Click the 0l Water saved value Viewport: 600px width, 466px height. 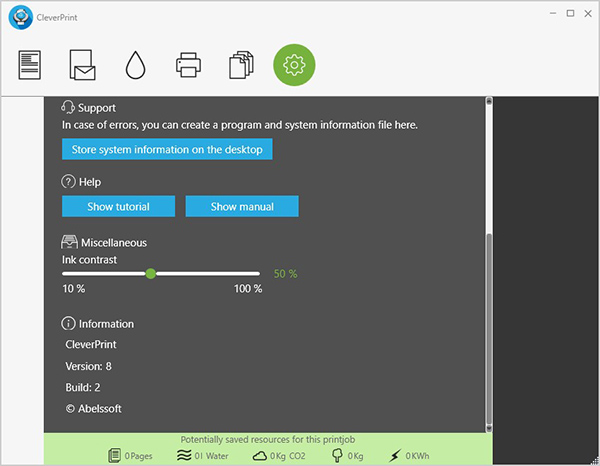click(211, 456)
